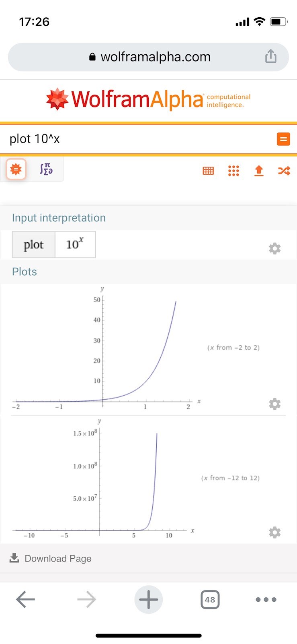297x644 pixels.
Task: Open a new tab with plus button
Action: click(x=148, y=599)
